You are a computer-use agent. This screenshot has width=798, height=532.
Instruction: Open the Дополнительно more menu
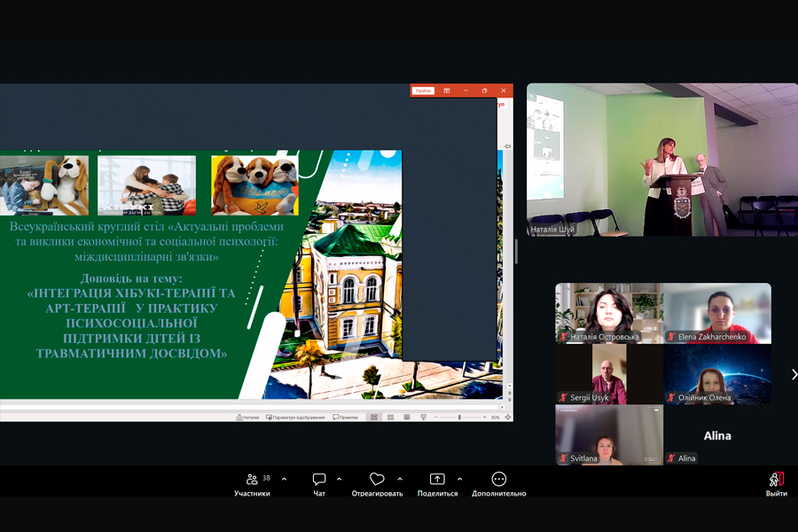498,484
